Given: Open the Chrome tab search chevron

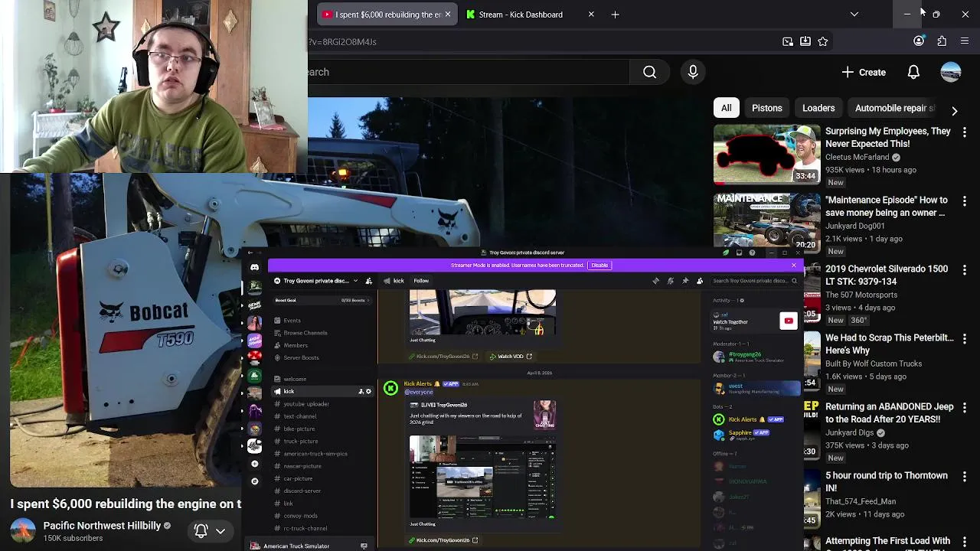Looking at the screenshot, I should tap(854, 14).
